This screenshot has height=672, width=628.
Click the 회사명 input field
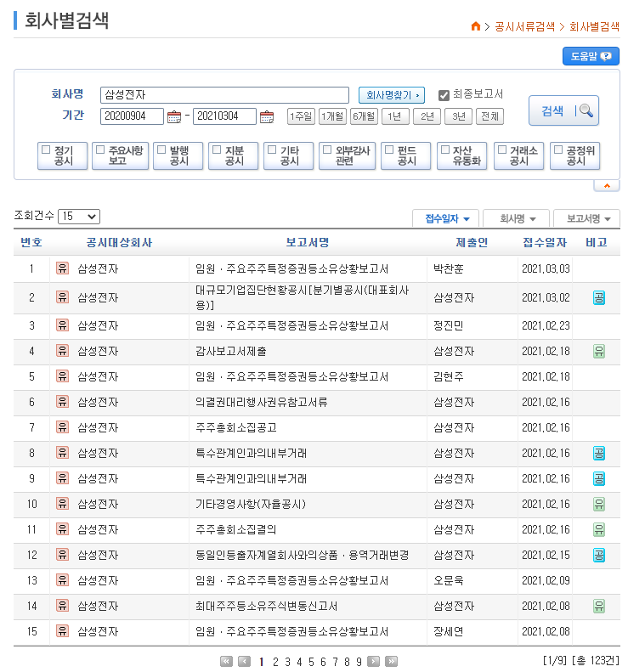coord(224,94)
